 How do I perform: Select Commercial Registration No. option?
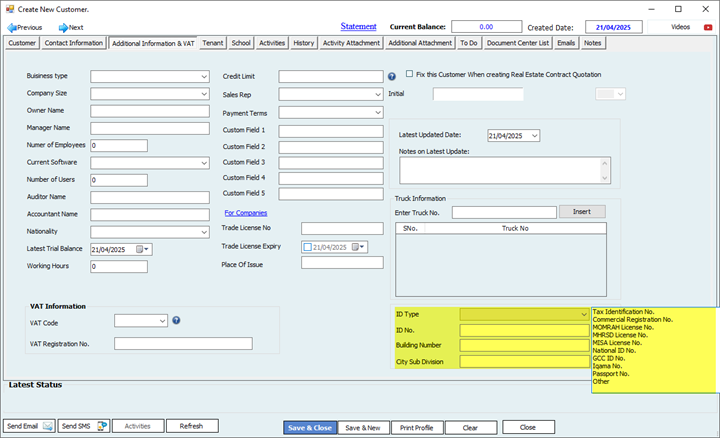click(x=633, y=320)
